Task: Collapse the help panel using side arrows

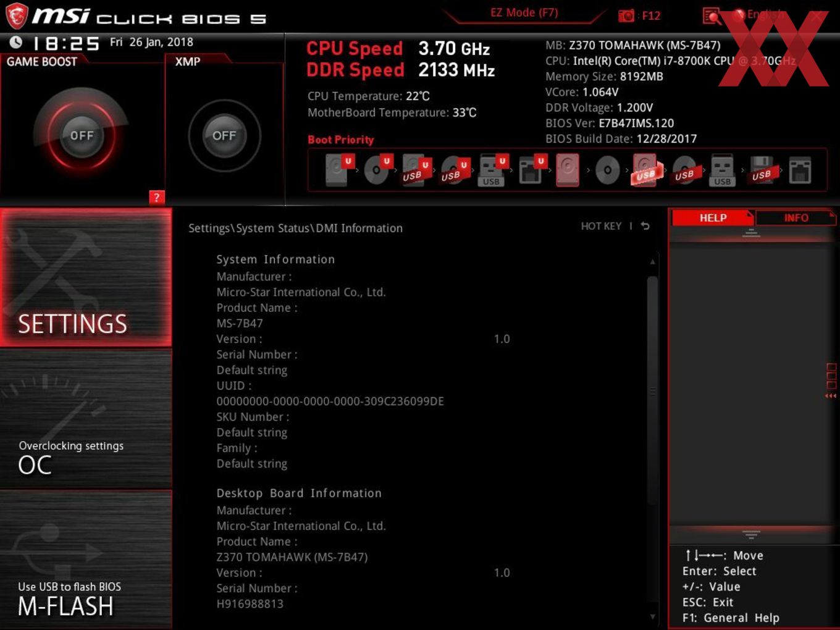Action: click(831, 396)
